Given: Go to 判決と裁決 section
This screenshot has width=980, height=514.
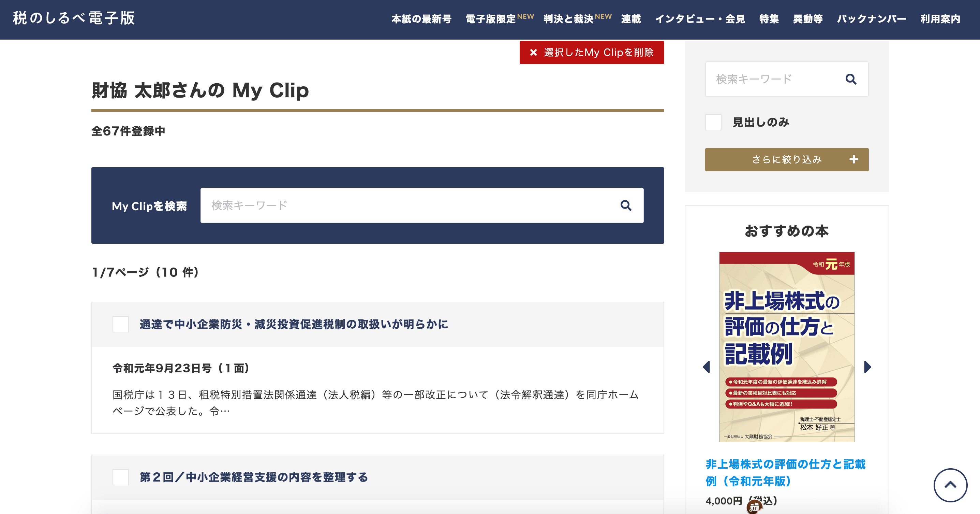Looking at the screenshot, I should [568, 19].
